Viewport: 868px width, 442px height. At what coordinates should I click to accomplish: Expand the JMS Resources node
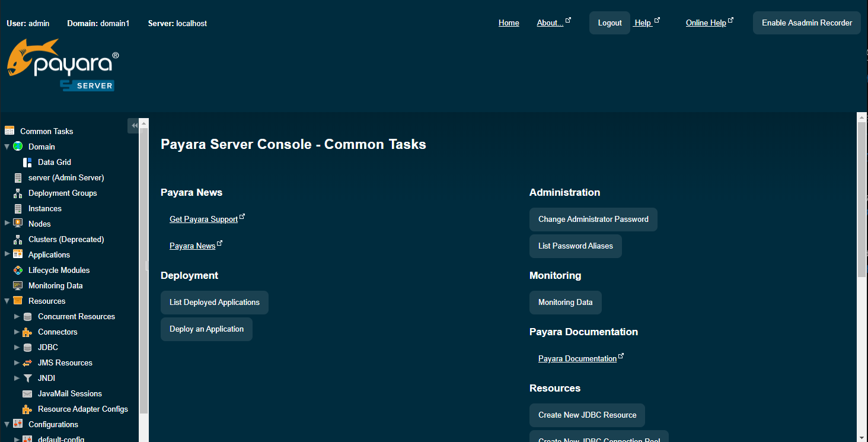17,362
